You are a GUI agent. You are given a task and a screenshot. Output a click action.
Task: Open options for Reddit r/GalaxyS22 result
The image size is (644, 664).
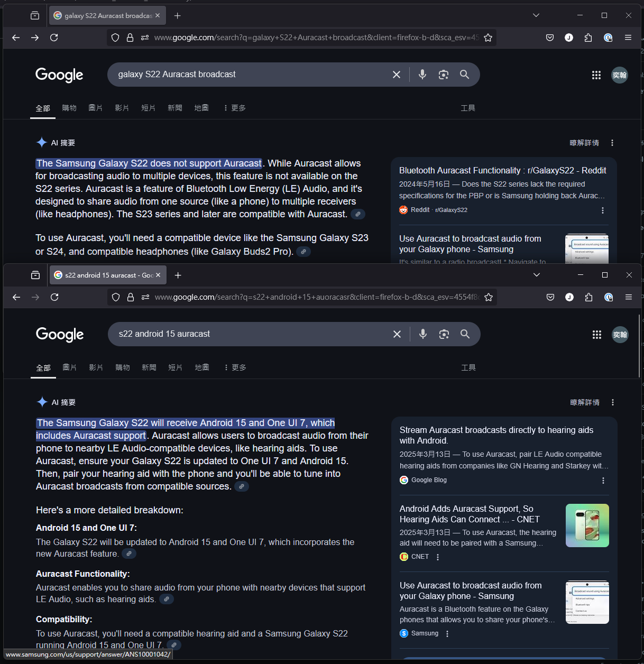(x=603, y=210)
